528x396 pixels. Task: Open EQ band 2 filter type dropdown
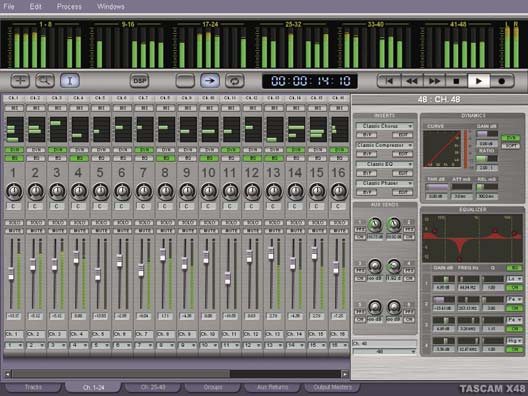point(515,299)
